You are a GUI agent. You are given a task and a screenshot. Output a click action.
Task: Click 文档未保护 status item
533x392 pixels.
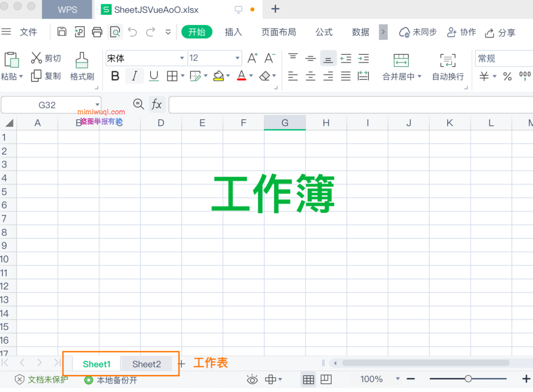[42, 379]
